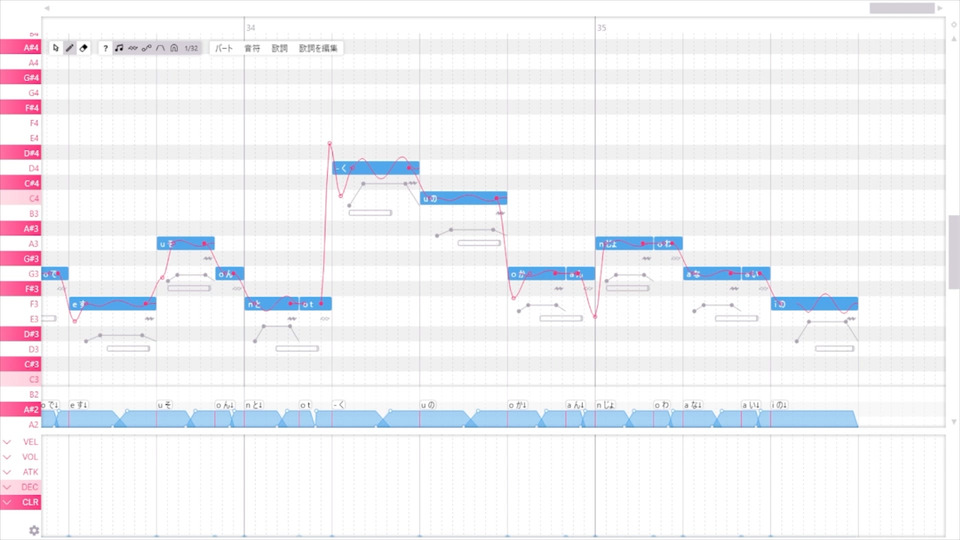Select the 'u そ' note on A3
The width and height of the screenshot is (960, 540).
(186, 243)
